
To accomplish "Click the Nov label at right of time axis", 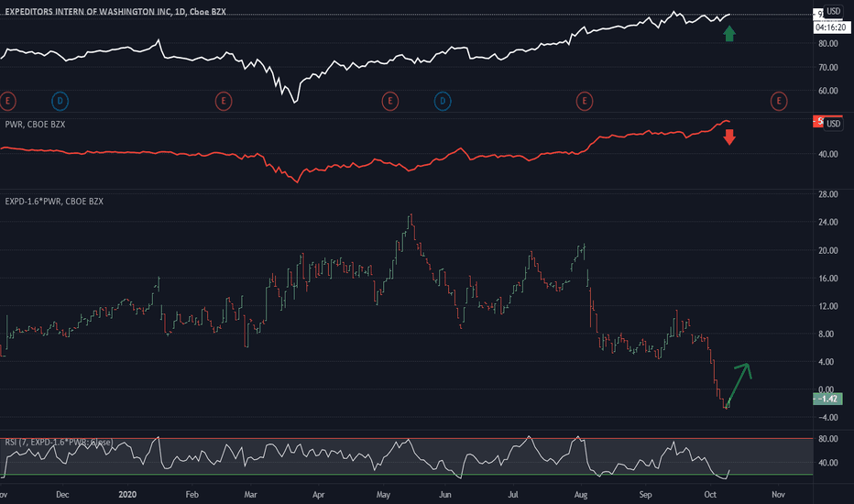I will 778,495.
